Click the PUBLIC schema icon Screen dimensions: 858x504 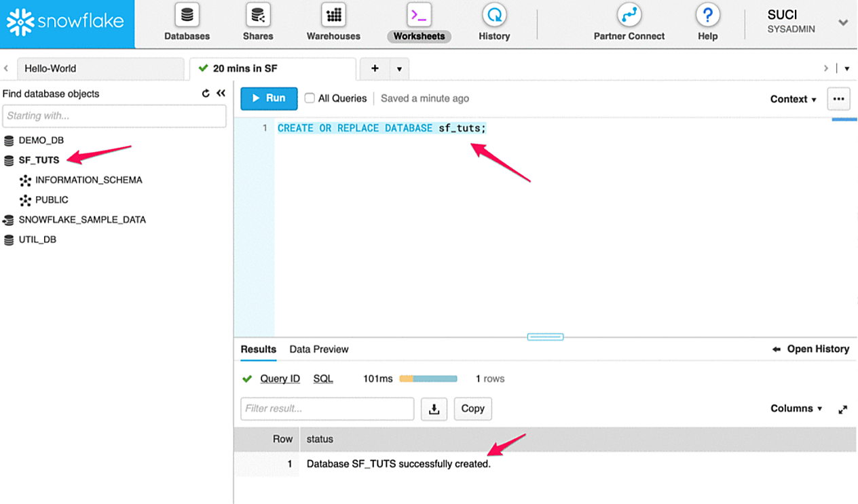[26, 200]
